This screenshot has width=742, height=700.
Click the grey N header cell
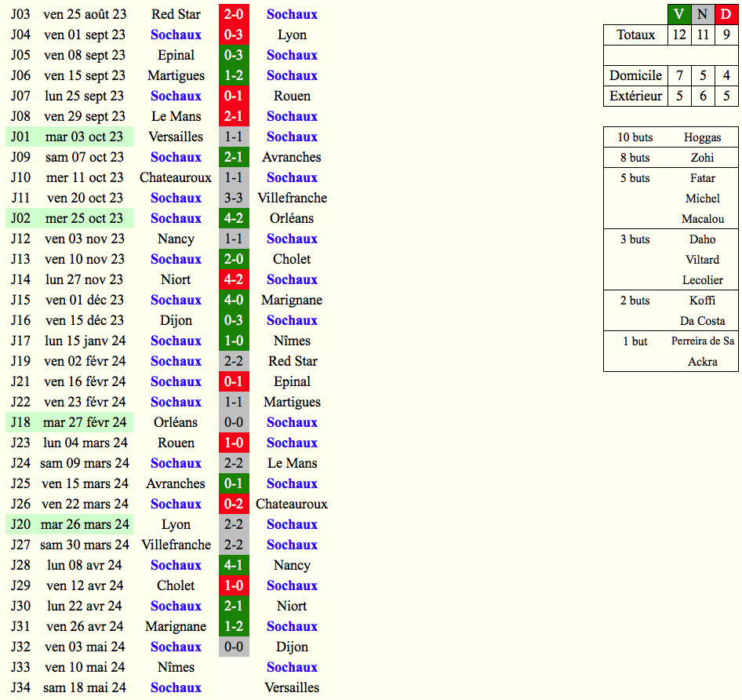coord(703,14)
